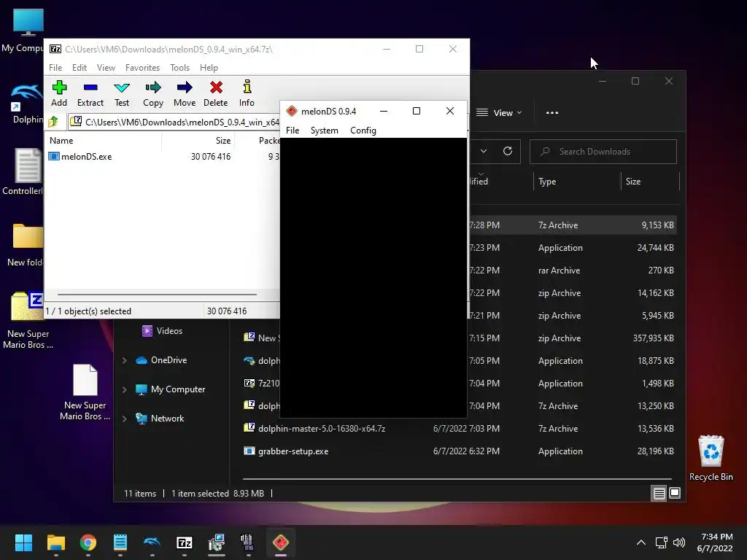Refresh the Downloads folder in Explorer
The height and width of the screenshot is (560, 747).
click(x=508, y=152)
